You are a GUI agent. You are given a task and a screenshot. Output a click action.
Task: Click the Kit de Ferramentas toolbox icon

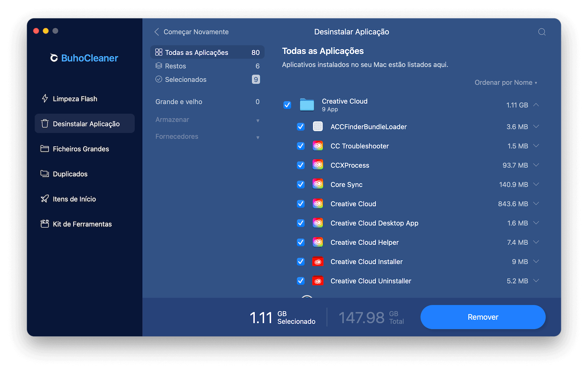pos(45,224)
